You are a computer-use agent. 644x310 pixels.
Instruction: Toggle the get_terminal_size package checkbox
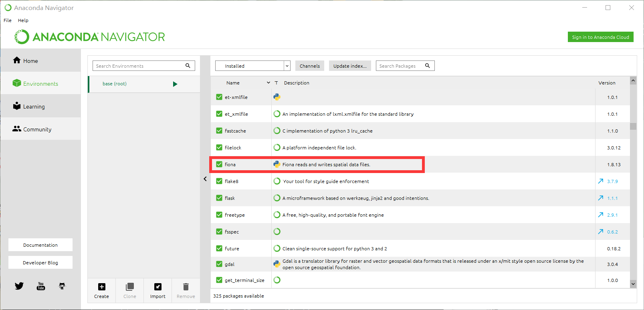pyautogui.click(x=219, y=280)
